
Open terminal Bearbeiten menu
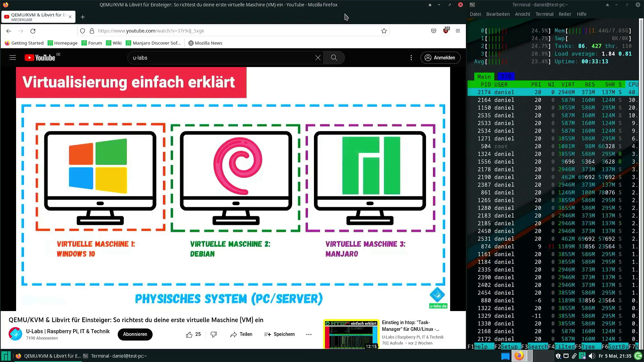(498, 14)
